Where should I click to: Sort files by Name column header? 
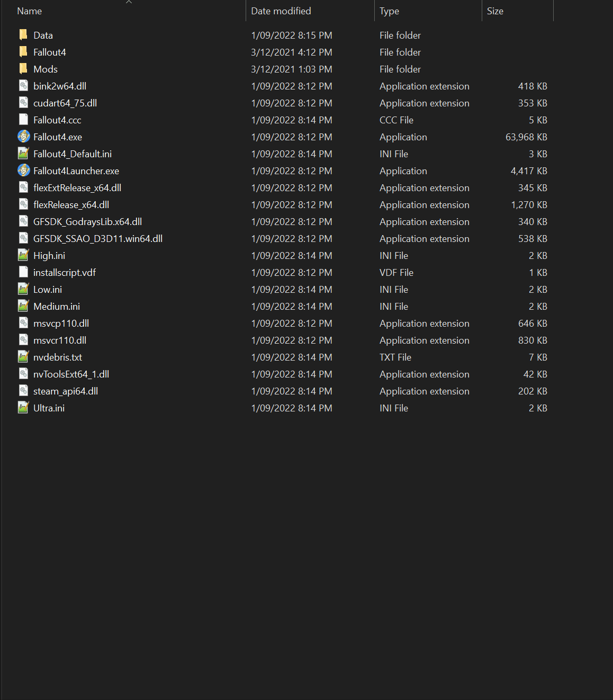tap(30, 11)
